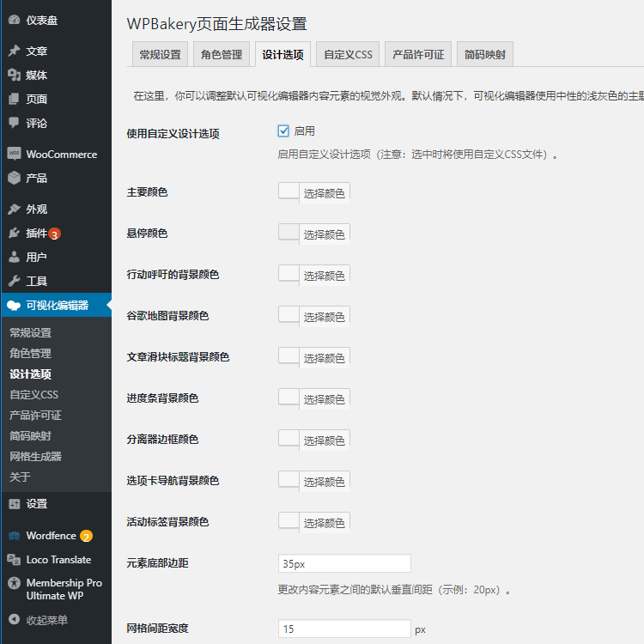Viewport: 644px width, 644px height.
Task: Click 选择颜色 for 谷歌地图背景颜色
Action: pyautogui.click(x=324, y=317)
